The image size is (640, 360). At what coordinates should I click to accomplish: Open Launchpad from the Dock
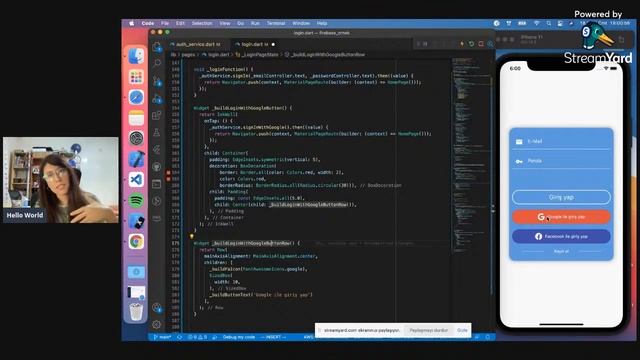point(136,77)
